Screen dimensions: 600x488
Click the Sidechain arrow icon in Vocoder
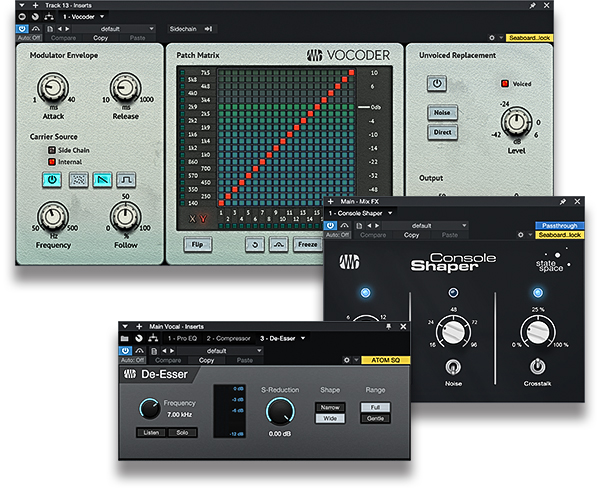(208, 29)
